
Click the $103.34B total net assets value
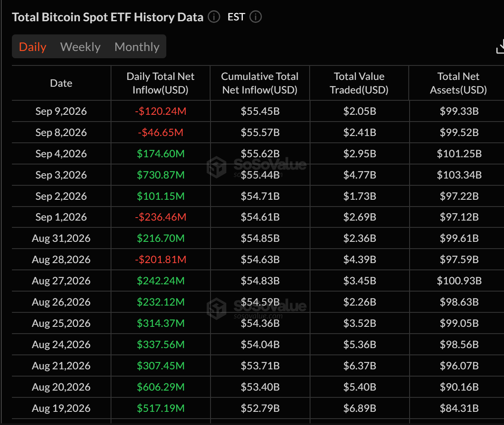[x=459, y=175]
